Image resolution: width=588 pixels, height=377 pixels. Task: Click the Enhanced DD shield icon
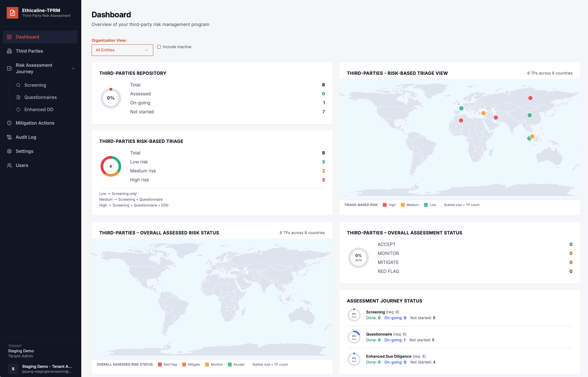tap(18, 110)
